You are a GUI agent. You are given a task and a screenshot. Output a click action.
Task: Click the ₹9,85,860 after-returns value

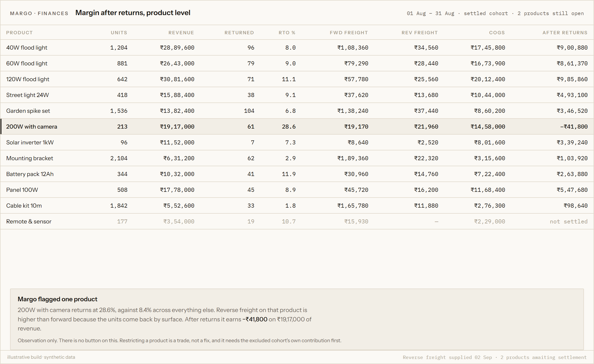click(572, 79)
